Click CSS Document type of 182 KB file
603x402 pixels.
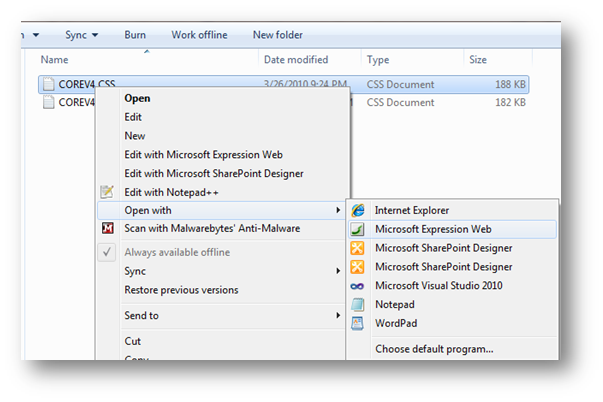[x=400, y=102]
